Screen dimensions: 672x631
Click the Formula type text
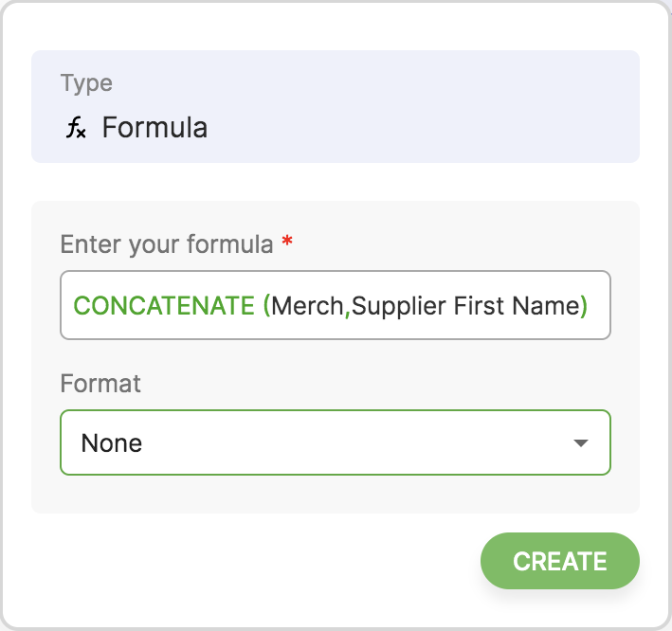point(154,128)
